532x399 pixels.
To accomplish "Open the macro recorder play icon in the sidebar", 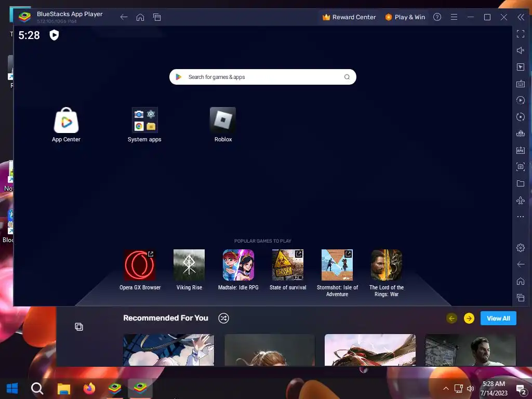I will 521,100.
